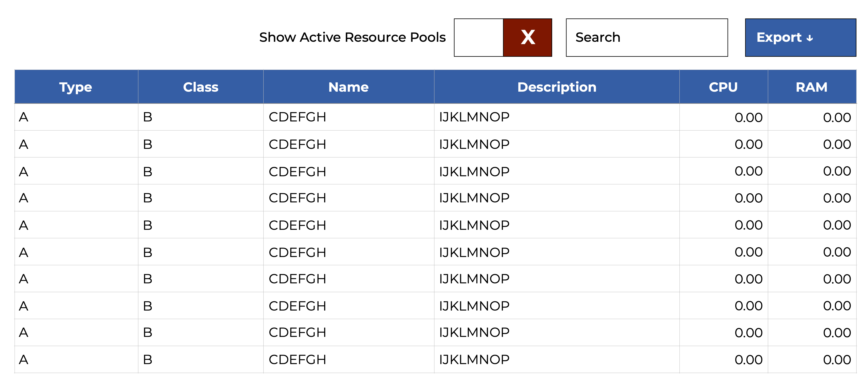Screen dimensions: 868x384
Task: Click Class cell B in fourth row
Action: click(148, 198)
